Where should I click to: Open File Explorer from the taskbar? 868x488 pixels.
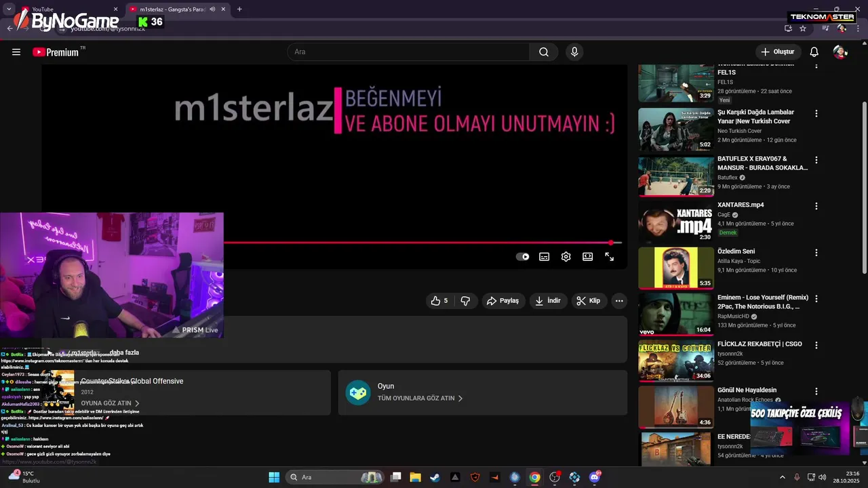415,477
